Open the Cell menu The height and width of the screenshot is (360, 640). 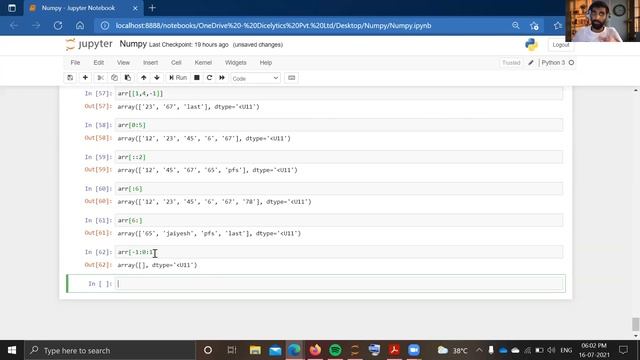176,62
